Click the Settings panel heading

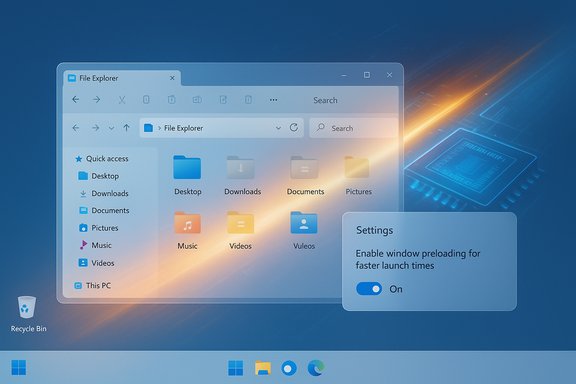pos(374,230)
